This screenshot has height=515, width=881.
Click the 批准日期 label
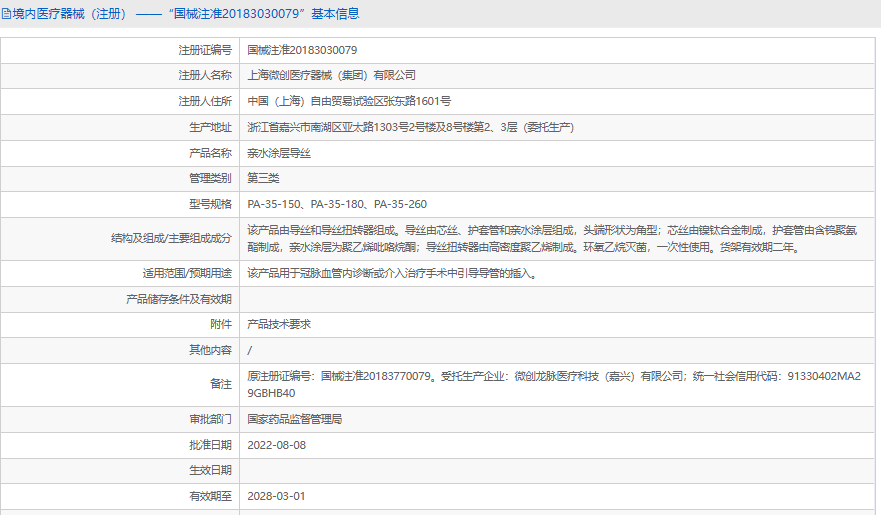point(210,445)
